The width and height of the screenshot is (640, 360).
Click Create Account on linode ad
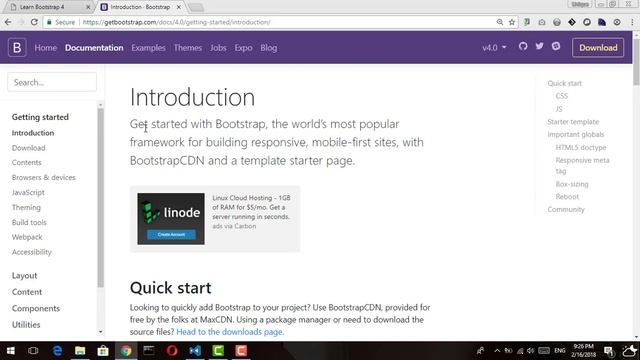(171, 234)
